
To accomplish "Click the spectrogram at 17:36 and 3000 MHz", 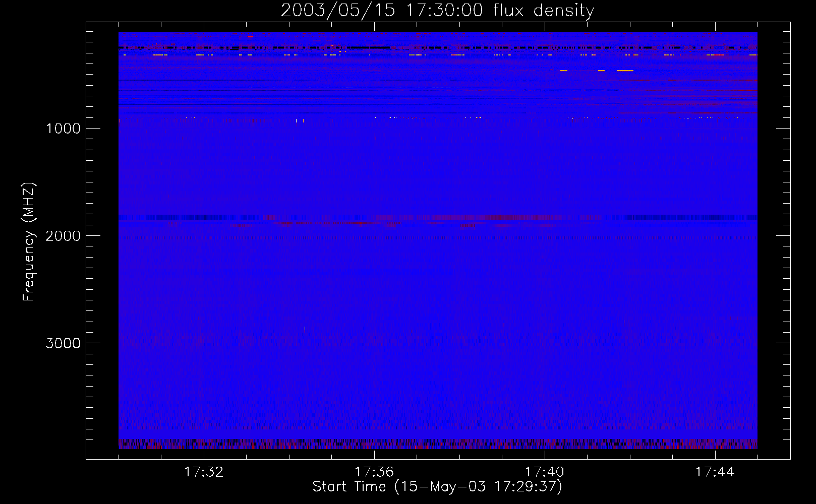I will pyautogui.click(x=374, y=343).
